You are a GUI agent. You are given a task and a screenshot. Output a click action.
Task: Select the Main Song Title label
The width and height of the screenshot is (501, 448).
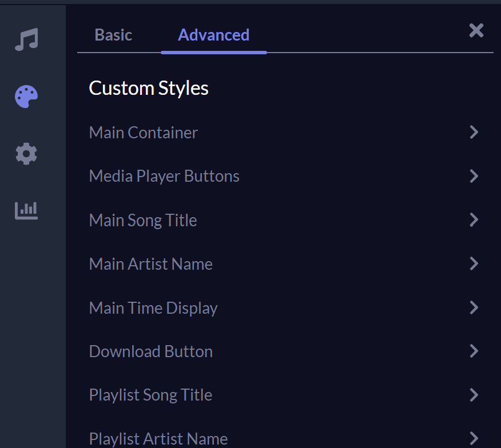(x=143, y=220)
